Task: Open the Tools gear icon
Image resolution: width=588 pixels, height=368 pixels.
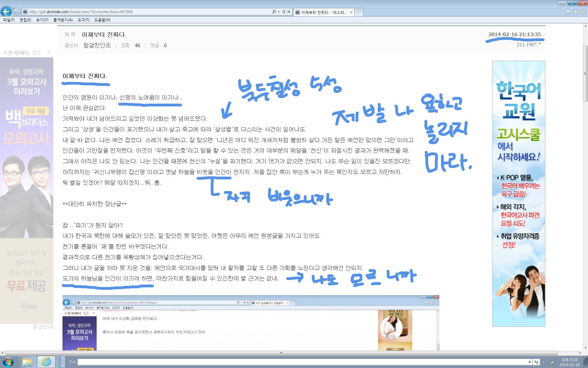Action: 583,12
